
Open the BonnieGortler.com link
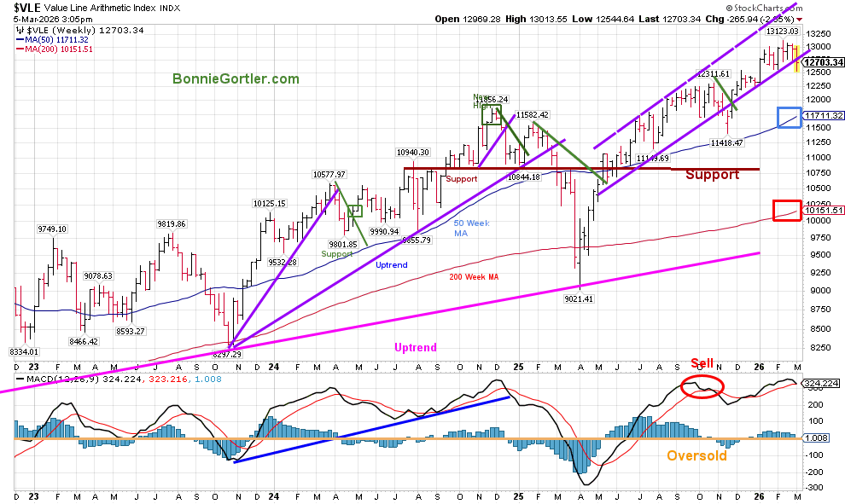[x=236, y=78]
